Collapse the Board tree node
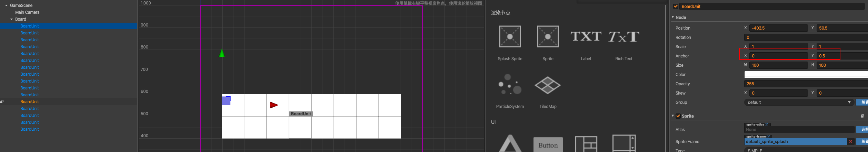 coord(12,19)
